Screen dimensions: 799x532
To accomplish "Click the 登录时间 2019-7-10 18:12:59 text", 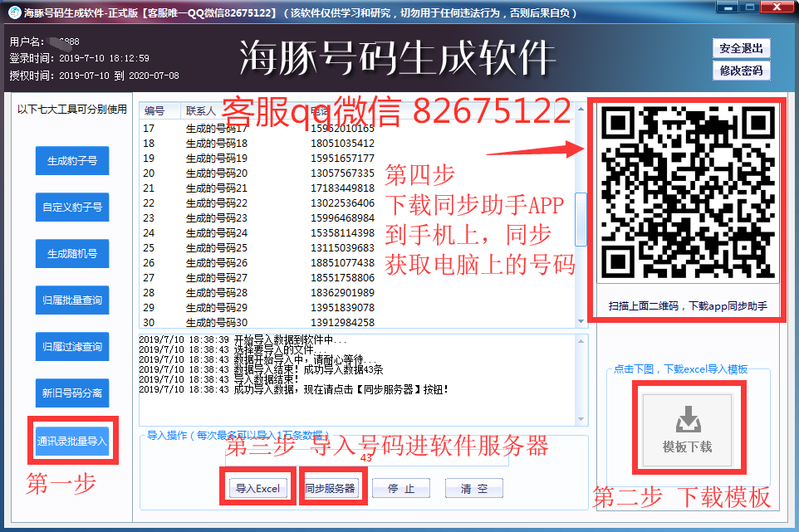I will [80, 58].
